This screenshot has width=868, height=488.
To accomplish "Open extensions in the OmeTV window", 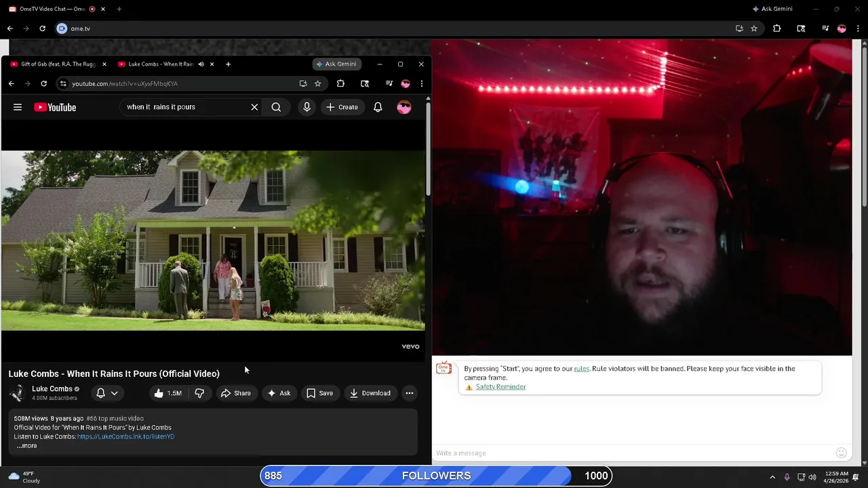I will (x=777, y=28).
